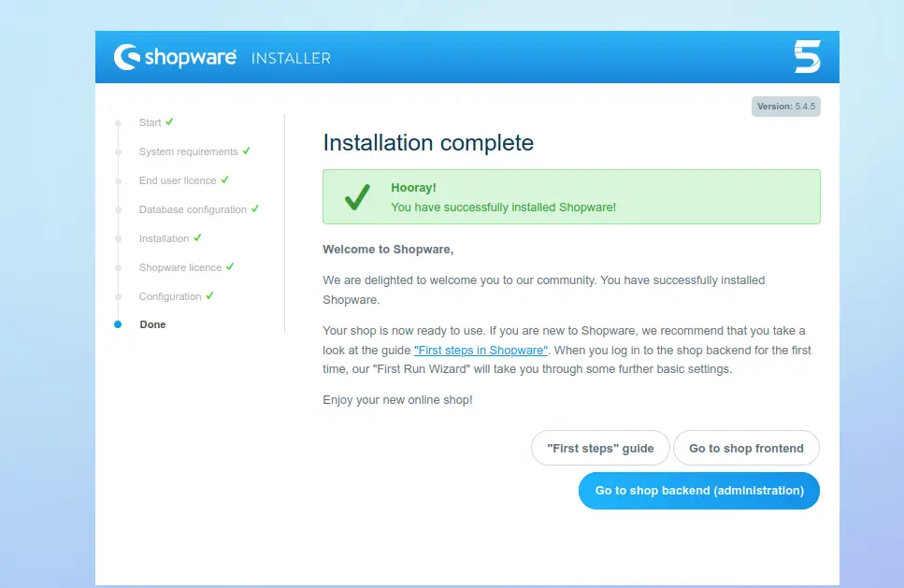The height and width of the screenshot is (588, 904).
Task: Click Go to shop frontend button
Action: pos(746,448)
